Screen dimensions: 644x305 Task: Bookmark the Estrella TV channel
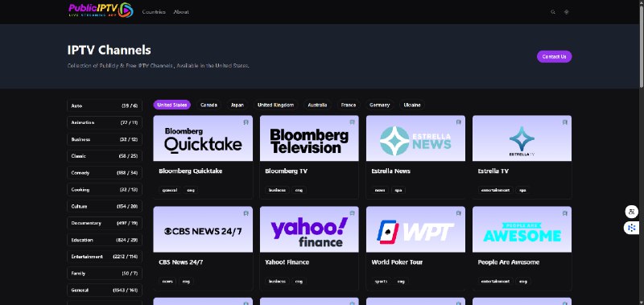565,122
